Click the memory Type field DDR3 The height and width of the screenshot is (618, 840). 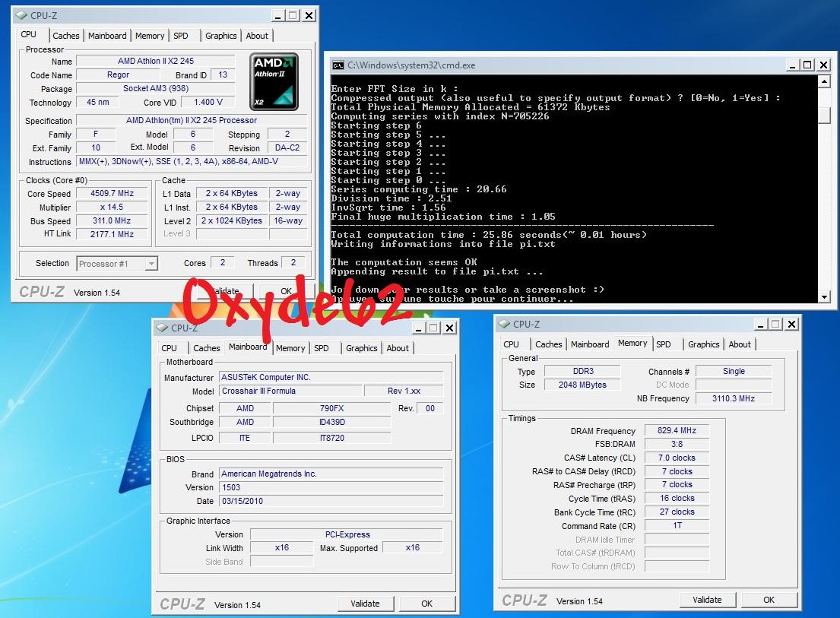[x=582, y=371]
